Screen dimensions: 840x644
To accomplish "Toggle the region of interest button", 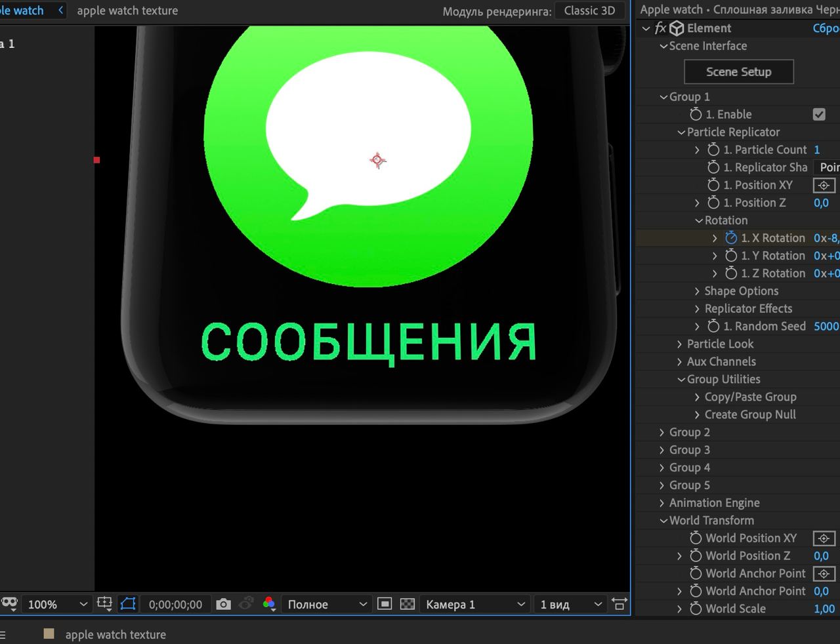I will tap(385, 604).
